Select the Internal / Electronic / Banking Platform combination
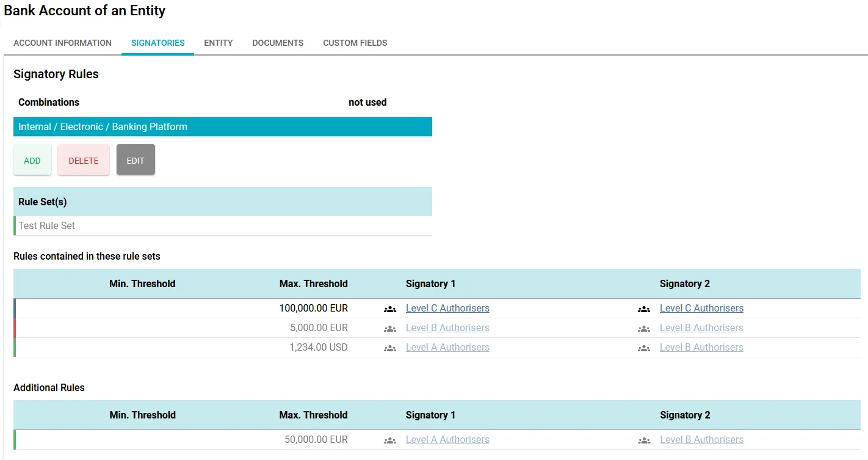 223,126
